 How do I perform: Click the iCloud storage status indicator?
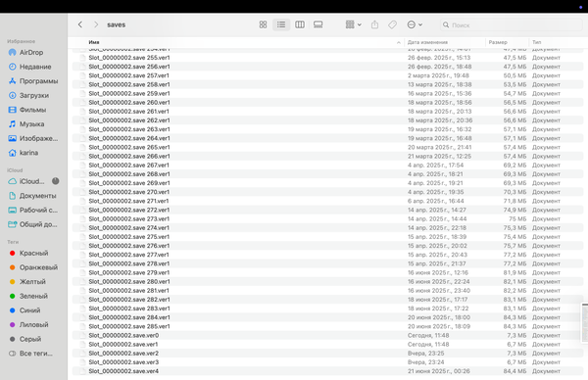56,181
